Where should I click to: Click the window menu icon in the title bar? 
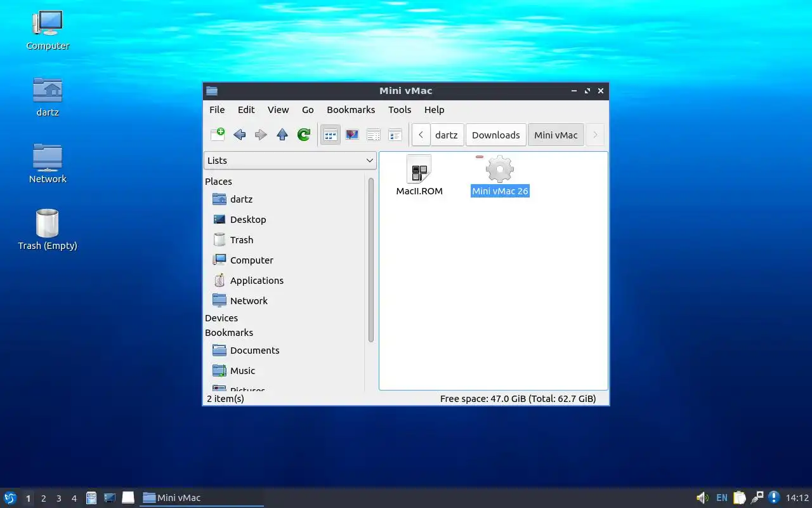[212, 91]
